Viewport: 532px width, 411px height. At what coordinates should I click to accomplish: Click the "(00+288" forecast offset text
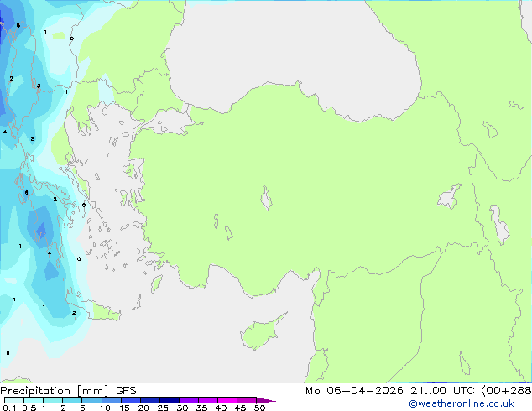(x=506, y=391)
